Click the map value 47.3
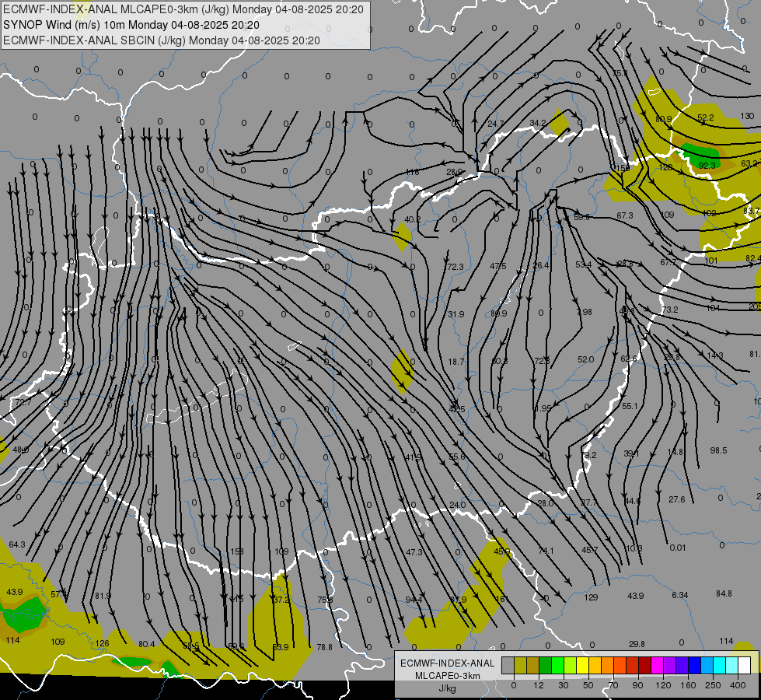 click(414, 552)
